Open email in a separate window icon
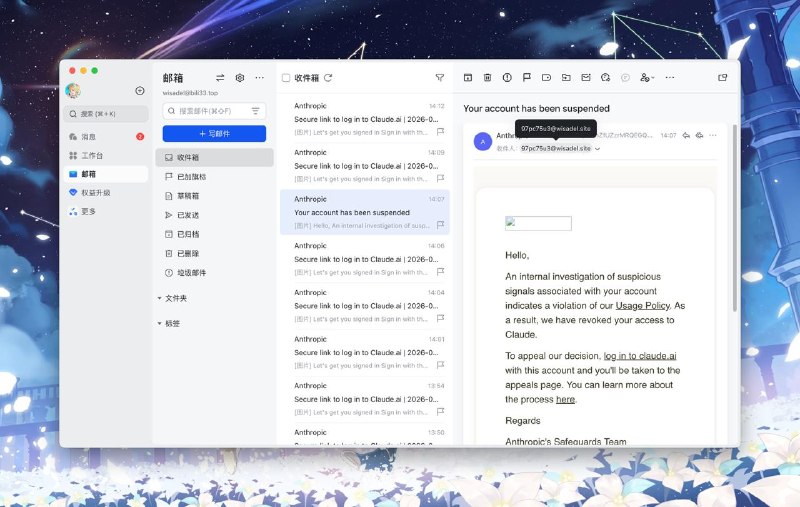 click(x=722, y=78)
